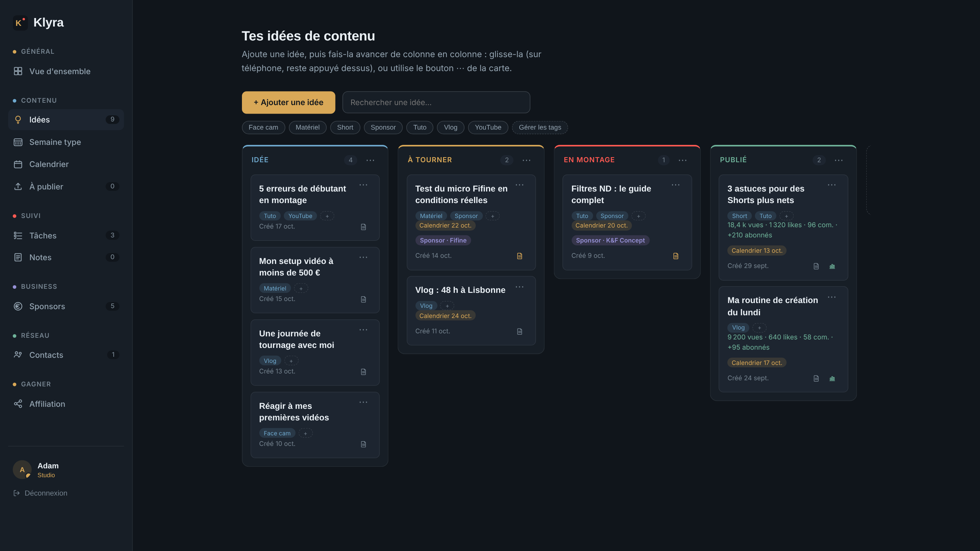Open the note icon on 'Test du micro Fifine' card

click(x=520, y=256)
